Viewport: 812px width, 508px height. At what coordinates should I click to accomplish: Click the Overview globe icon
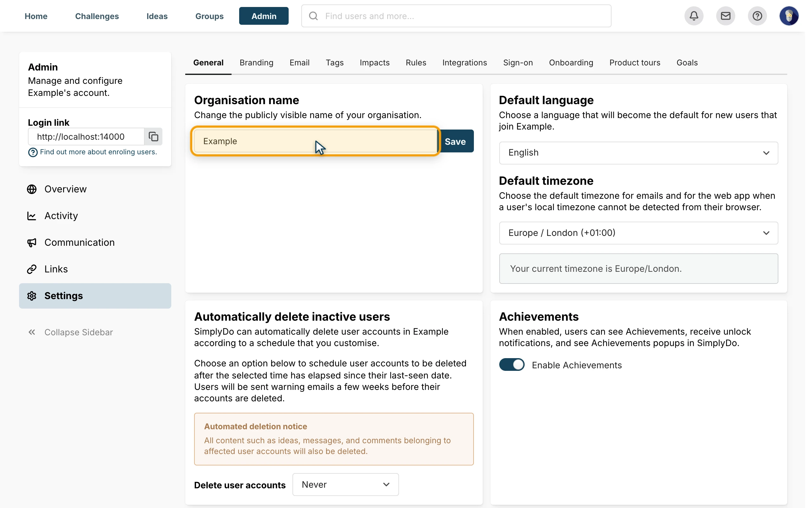[x=32, y=189]
